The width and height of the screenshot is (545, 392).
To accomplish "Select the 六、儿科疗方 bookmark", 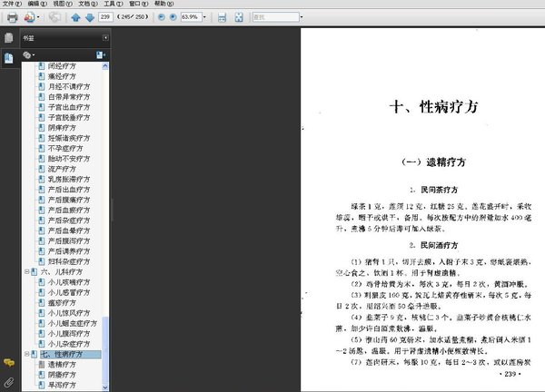I will click(62, 272).
